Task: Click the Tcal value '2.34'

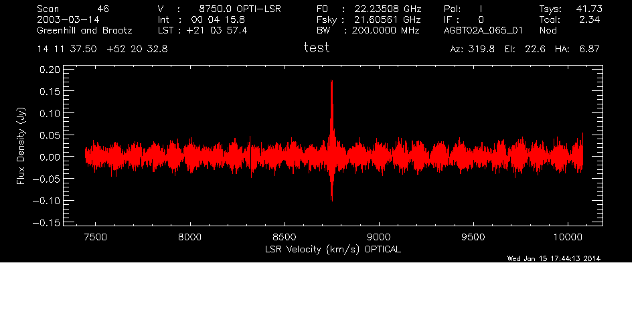Action: click(590, 19)
